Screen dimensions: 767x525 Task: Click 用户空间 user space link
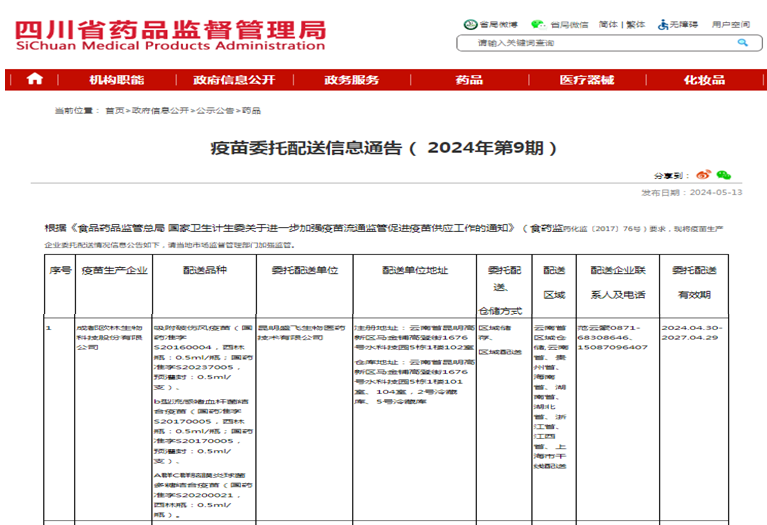click(x=731, y=24)
